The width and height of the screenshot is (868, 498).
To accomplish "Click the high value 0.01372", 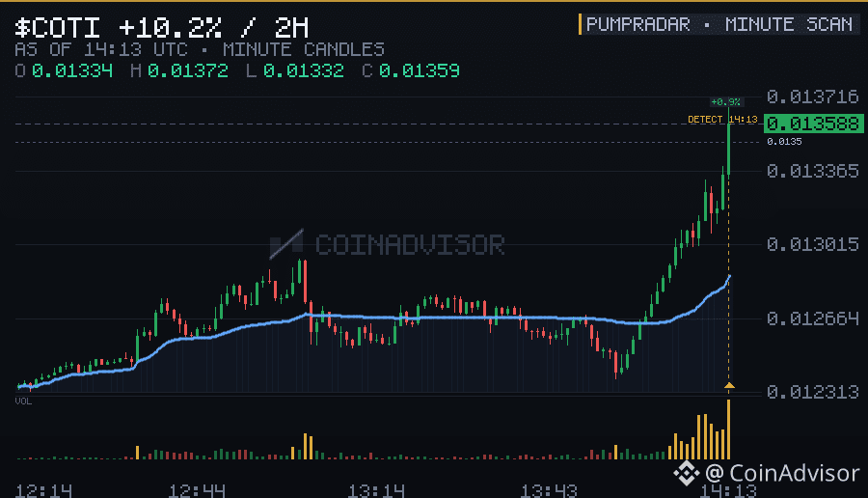I will tap(188, 70).
